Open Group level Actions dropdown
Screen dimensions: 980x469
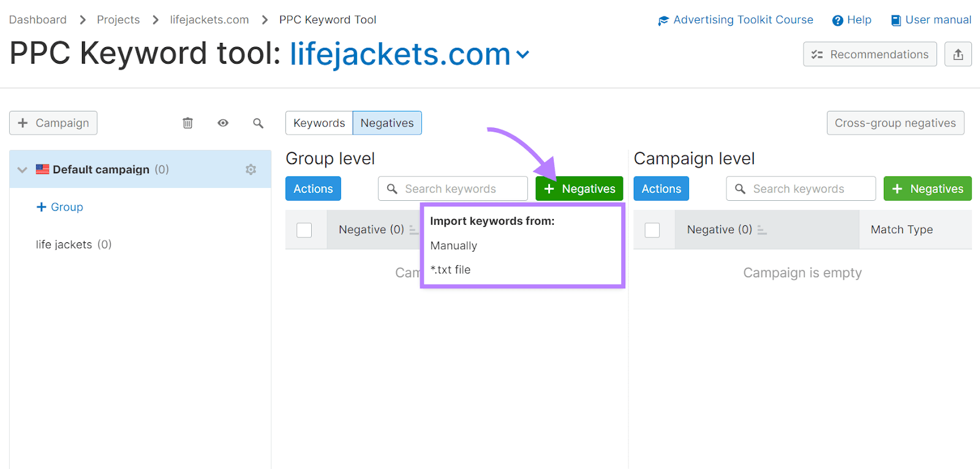pyautogui.click(x=313, y=189)
